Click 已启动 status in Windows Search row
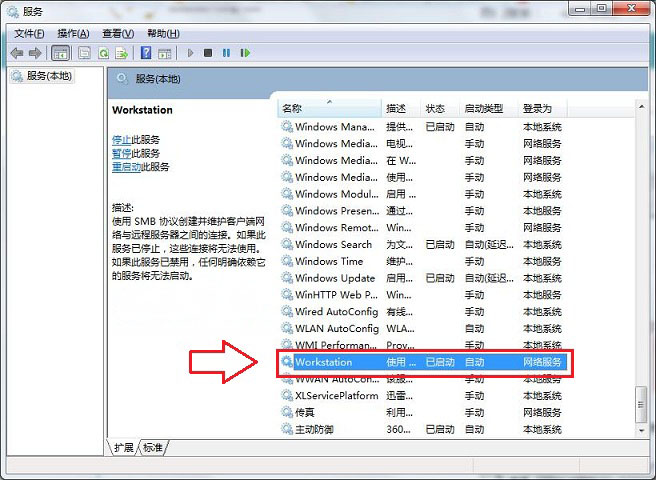Screen dimensions: 656x480 pyautogui.click(x=440, y=244)
